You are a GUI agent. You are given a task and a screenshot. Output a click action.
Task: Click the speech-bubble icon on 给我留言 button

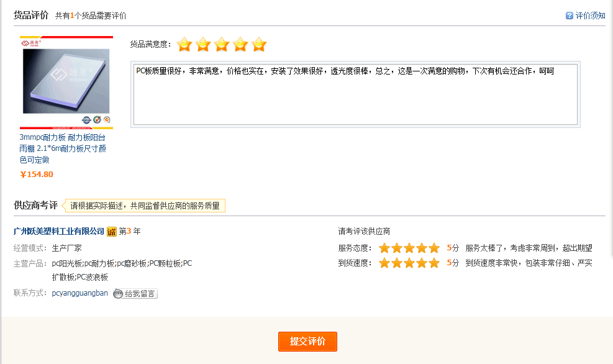pyautogui.click(x=117, y=293)
